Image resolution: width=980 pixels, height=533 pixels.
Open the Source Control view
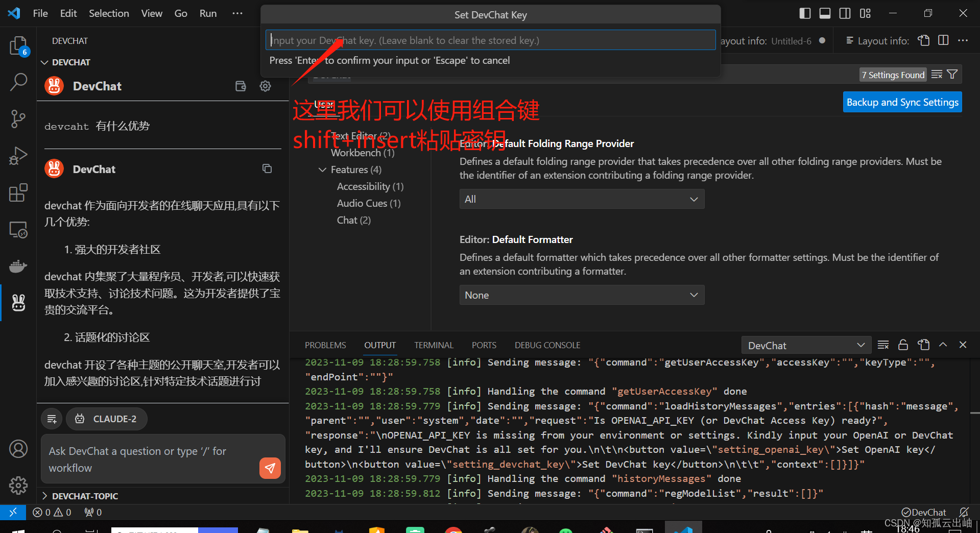[x=18, y=118]
